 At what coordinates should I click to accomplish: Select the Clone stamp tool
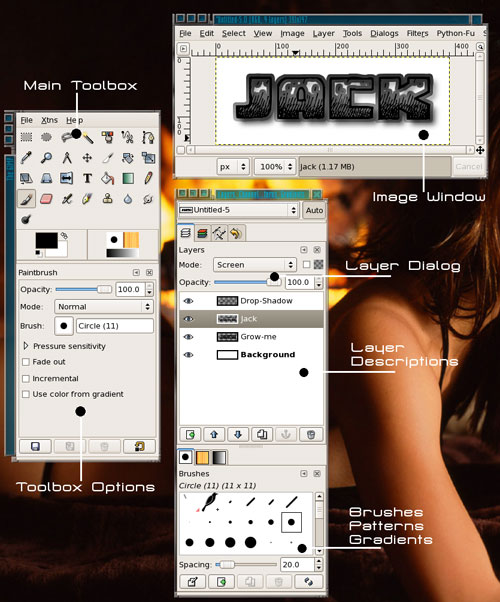coord(108,198)
